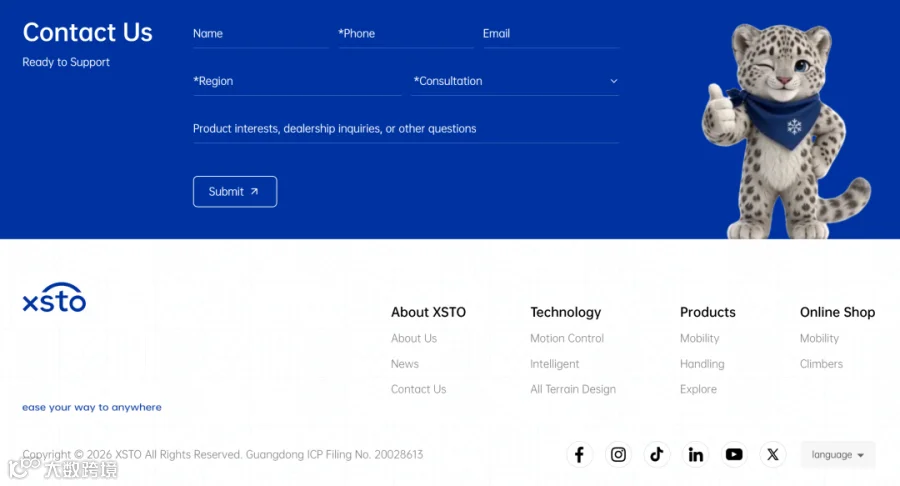Image resolution: width=900 pixels, height=486 pixels.
Task: Open the Contact Us footer link
Action: [418, 389]
